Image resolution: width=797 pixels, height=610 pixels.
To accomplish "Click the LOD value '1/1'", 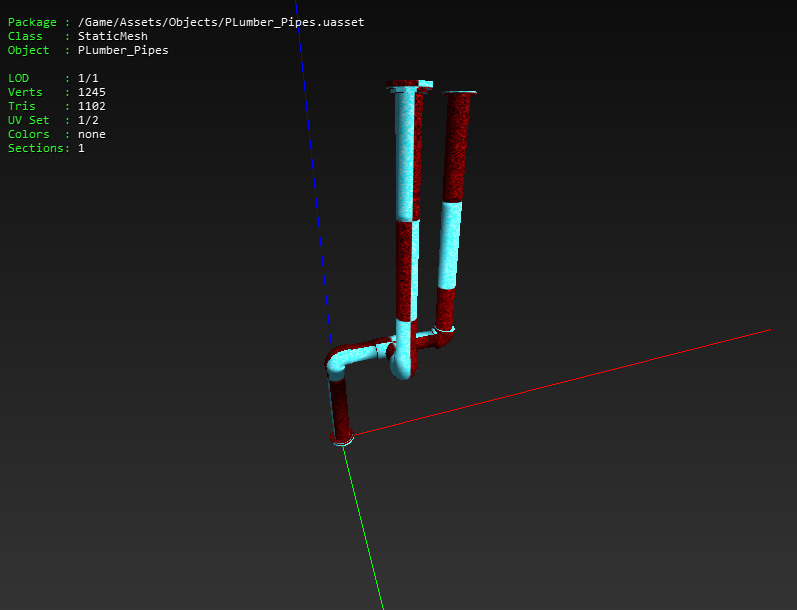I will tap(88, 78).
